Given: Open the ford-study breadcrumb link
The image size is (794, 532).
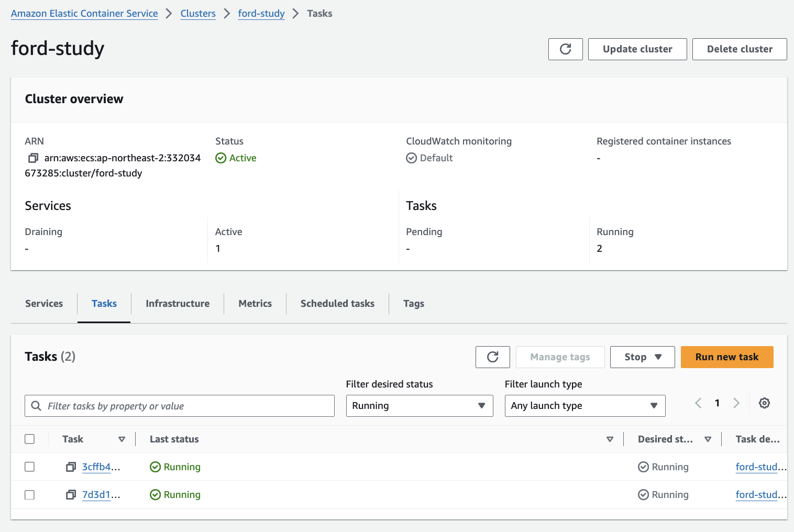Looking at the screenshot, I should pos(261,14).
